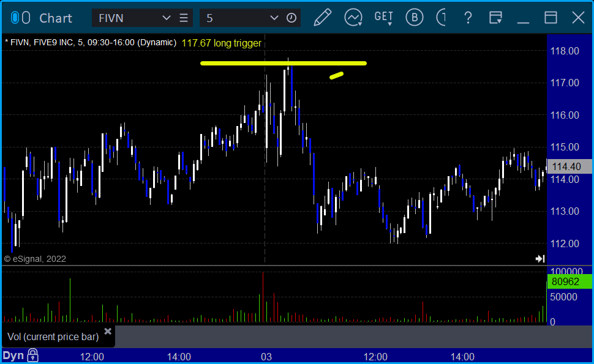This screenshot has width=594, height=364.
Task: Click the yellow 117.67 long trigger label
Action: 221,43
